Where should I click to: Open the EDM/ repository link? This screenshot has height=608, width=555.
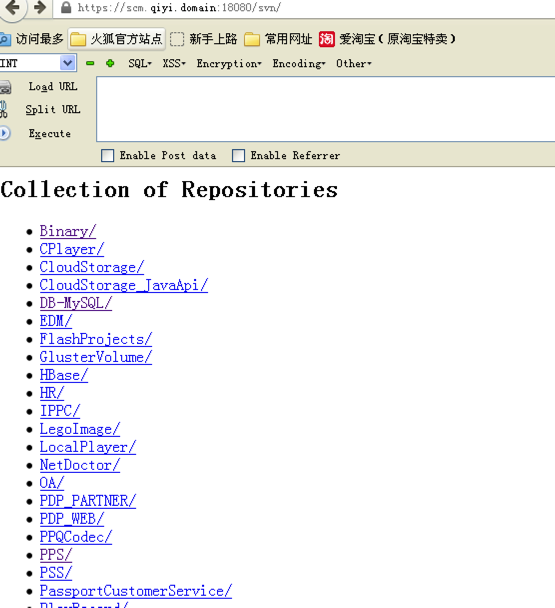click(56, 321)
